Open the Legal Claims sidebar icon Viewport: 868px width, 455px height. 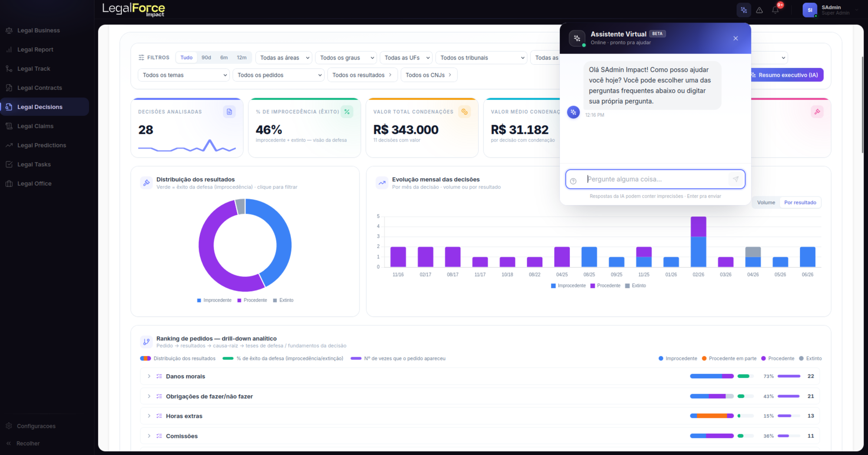click(9, 126)
